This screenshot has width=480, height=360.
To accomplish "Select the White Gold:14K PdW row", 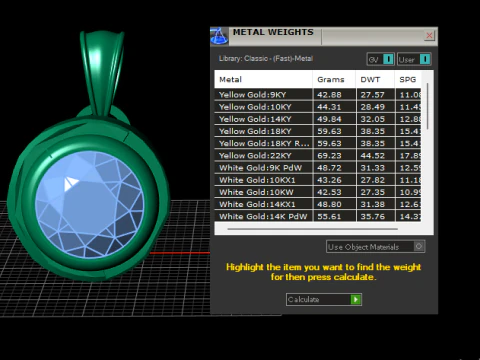I will (x=318, y=216).
